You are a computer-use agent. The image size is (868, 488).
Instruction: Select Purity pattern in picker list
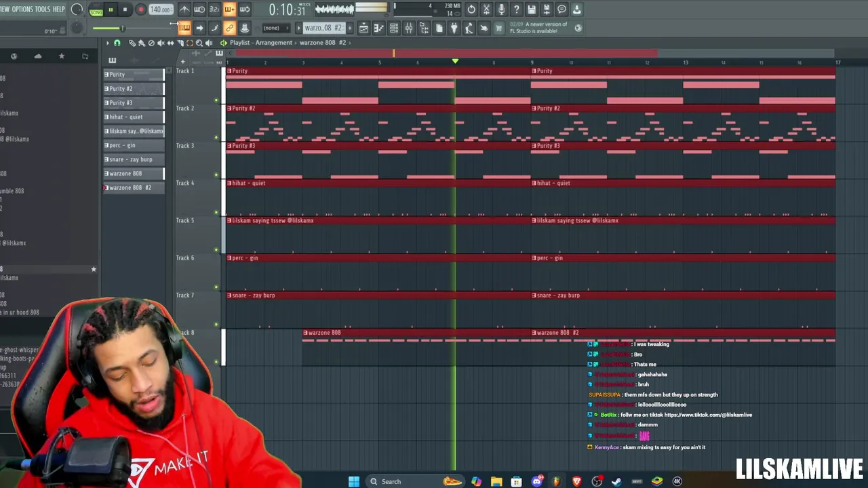click(134, 75)
